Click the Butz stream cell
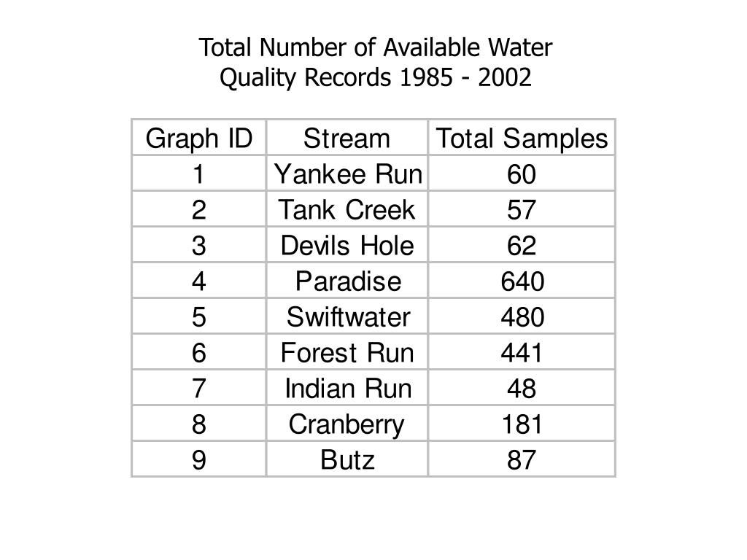 [347, 459]
